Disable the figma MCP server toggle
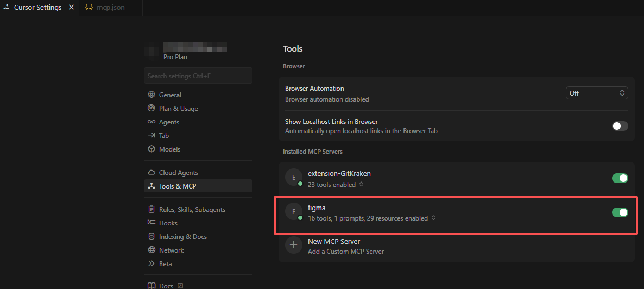Screen dimensions: 644x289 [x=620, y=212]
